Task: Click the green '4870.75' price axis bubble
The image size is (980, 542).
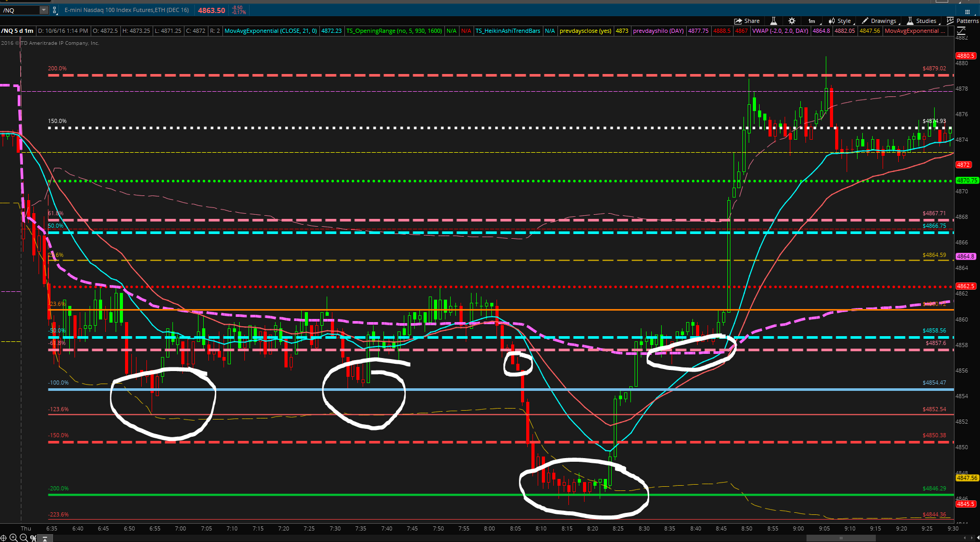Action: 967,180
